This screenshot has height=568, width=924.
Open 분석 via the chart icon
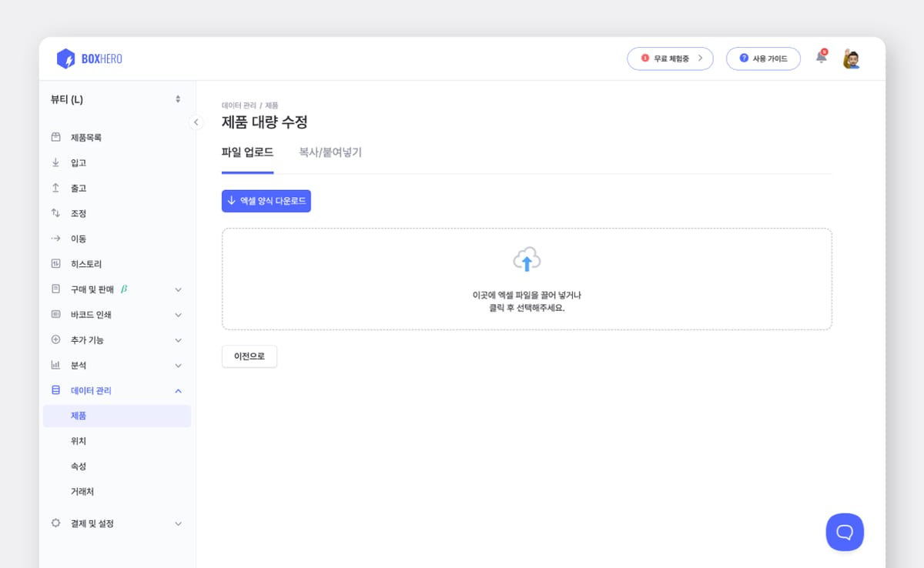(x=55, y=365)
